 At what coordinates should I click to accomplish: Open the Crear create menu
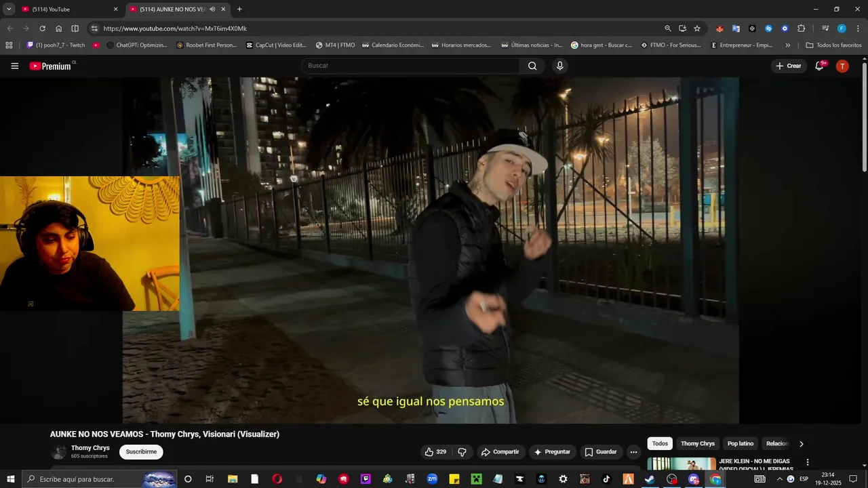pyautogui.click(x=789, y=66)
